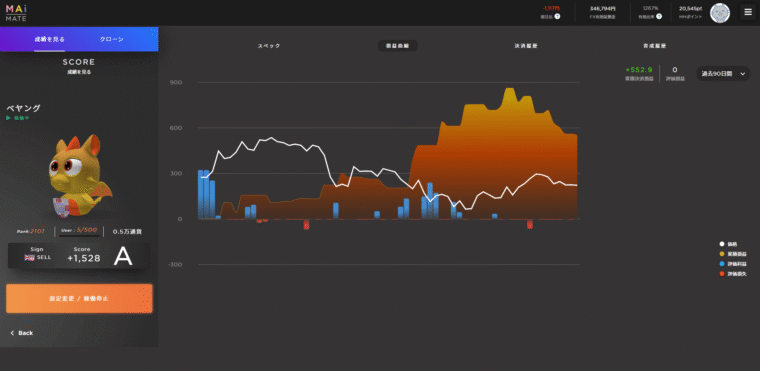Click the orange 設定変更 / 稼働停止 button
This screenshot has width=760, height=371.
click(79, 298)
